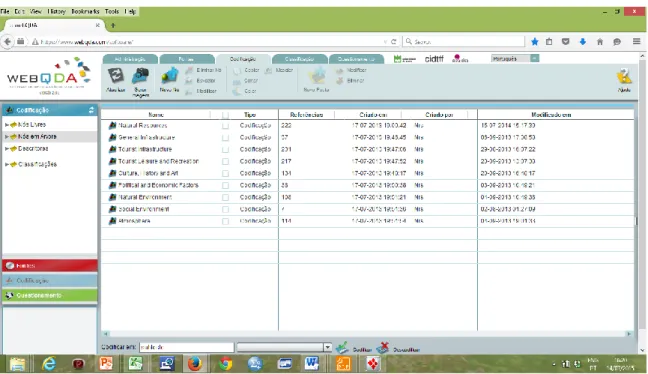Click the Cortar icon in the ribbon

237,81
